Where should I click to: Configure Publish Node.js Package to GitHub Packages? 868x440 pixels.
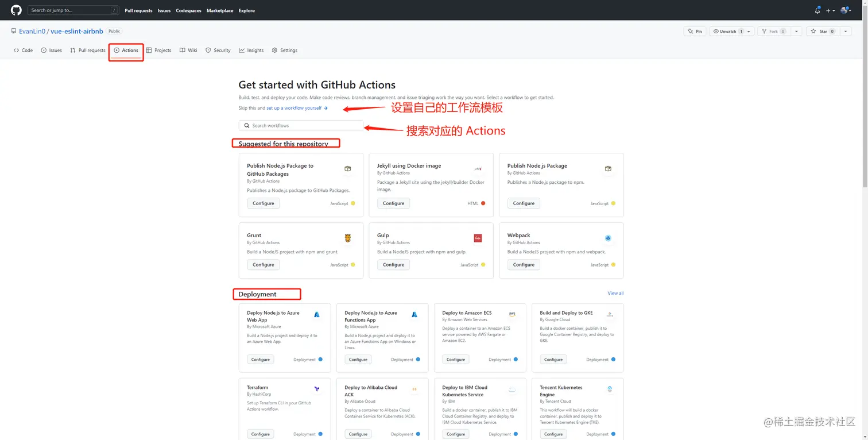(x=263, y=203)
